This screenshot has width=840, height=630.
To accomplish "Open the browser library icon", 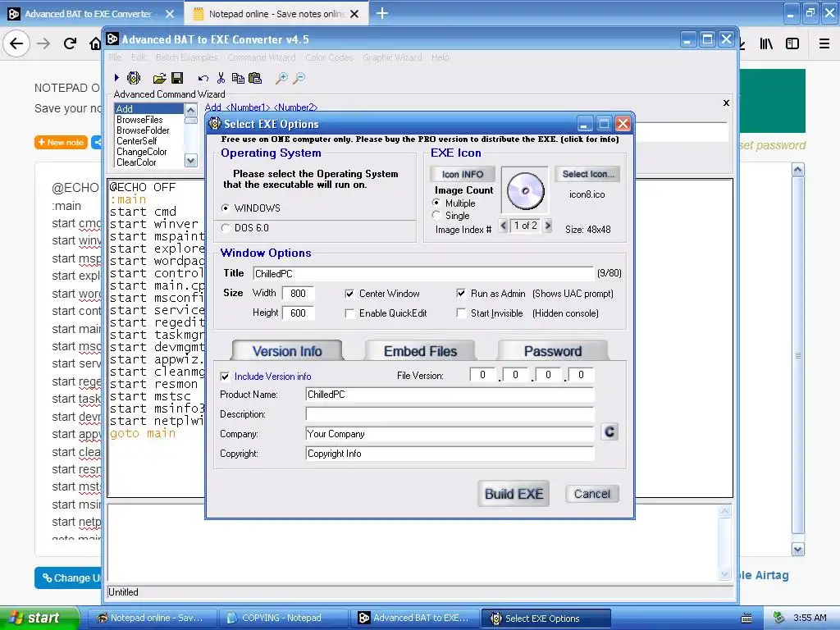I will [766, 43].
